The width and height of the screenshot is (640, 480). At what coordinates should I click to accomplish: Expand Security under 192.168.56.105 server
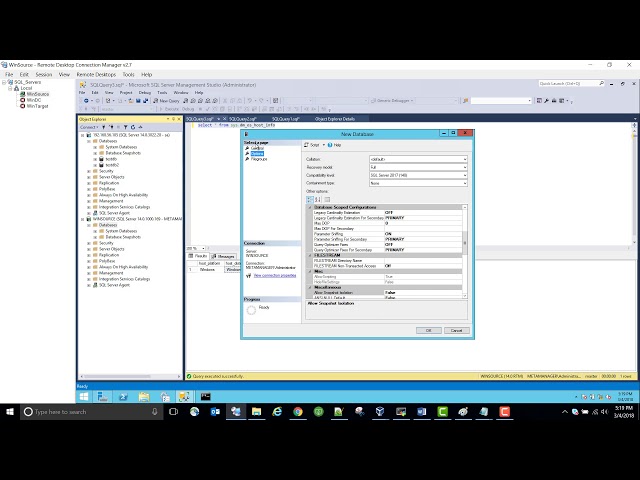(89, 171)
